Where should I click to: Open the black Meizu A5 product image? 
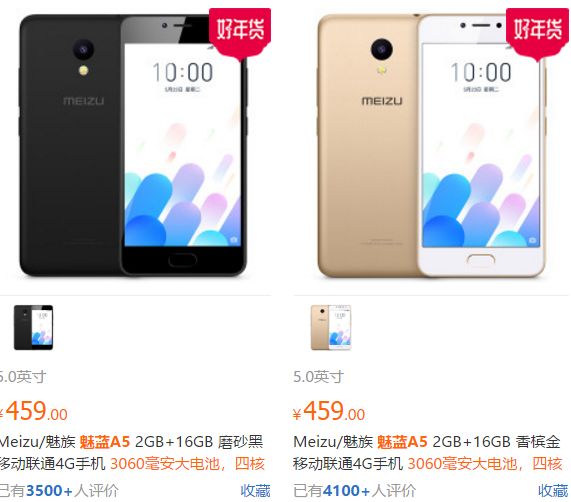tap(133, 146)
